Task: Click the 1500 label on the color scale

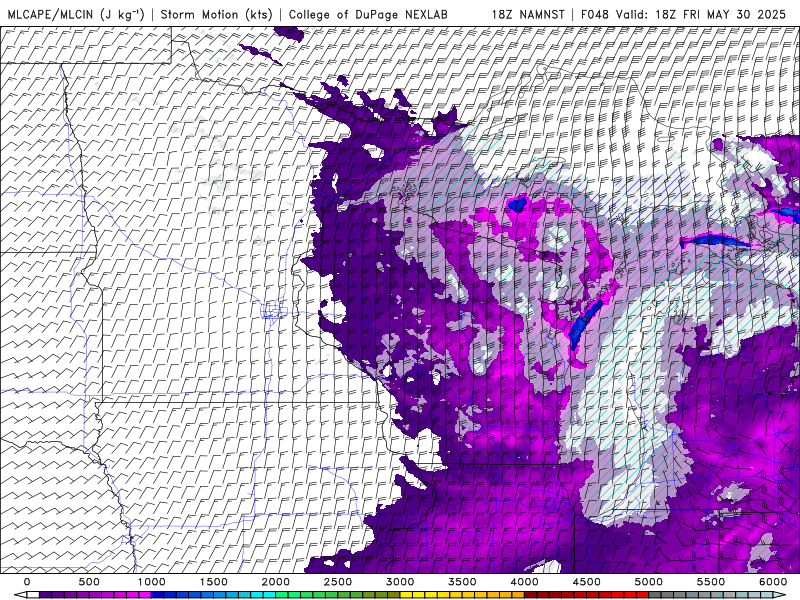Action: [214, 582]
